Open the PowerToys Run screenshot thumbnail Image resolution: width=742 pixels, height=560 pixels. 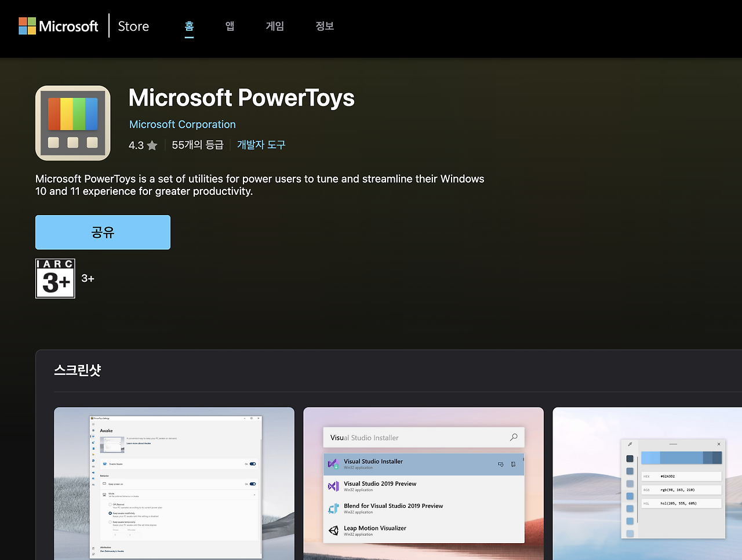pos(424,483)
